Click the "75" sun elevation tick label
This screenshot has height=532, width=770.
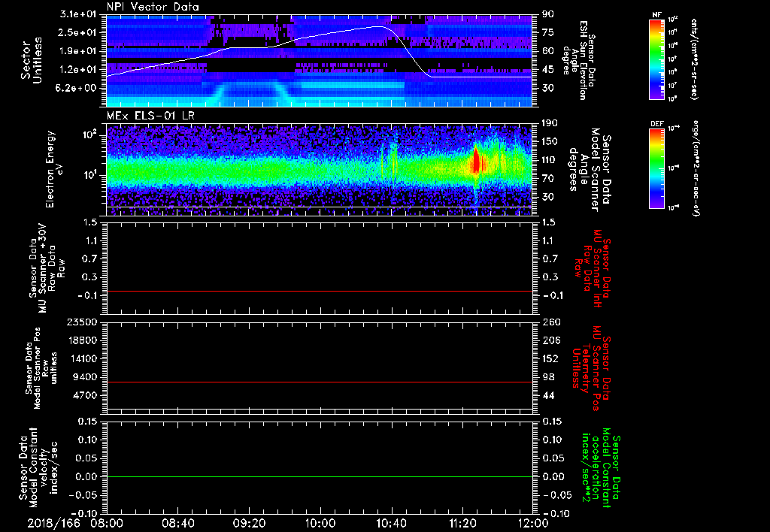[x=547, y=32]
